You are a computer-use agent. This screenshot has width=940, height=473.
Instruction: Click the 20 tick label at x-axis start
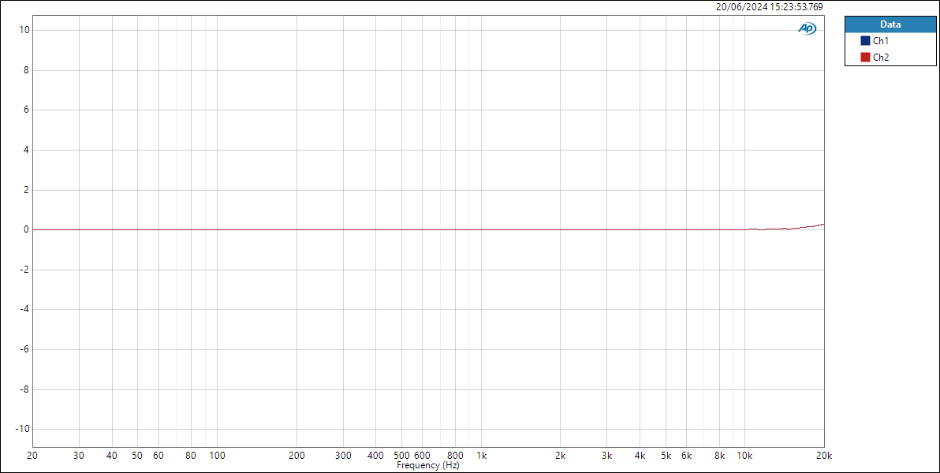pyautogui.click(x=33, y=456)
